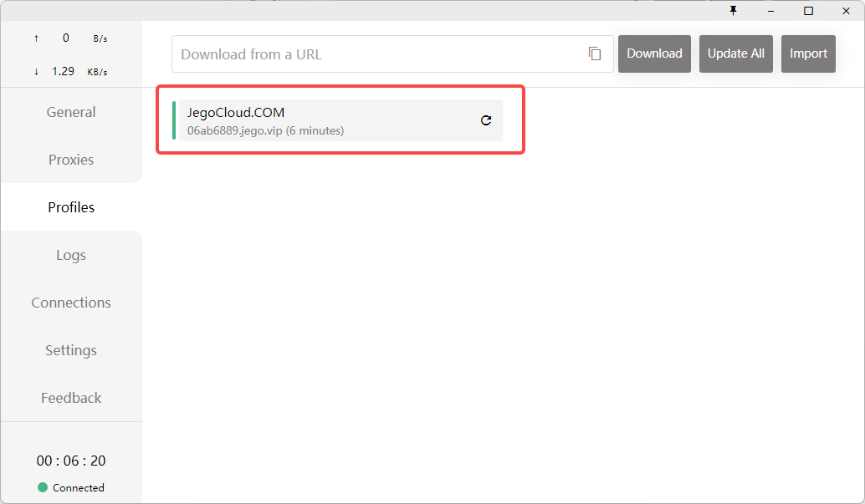Click the Connected status indicator
This screenshot has height=504, width=865.
coord(71,487)
